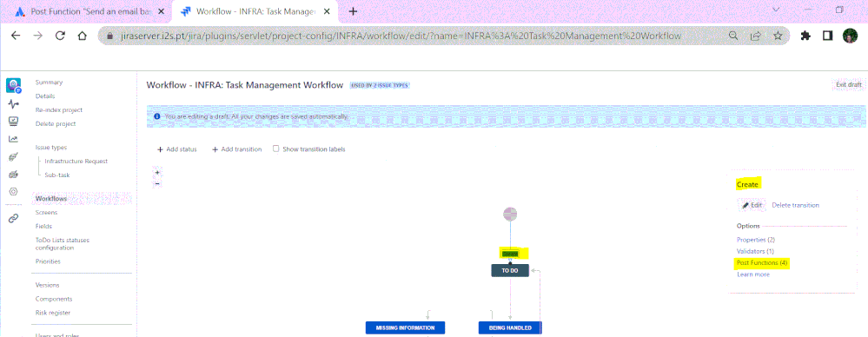Open Details in project sidebar
868x337 pixels.
45,96
